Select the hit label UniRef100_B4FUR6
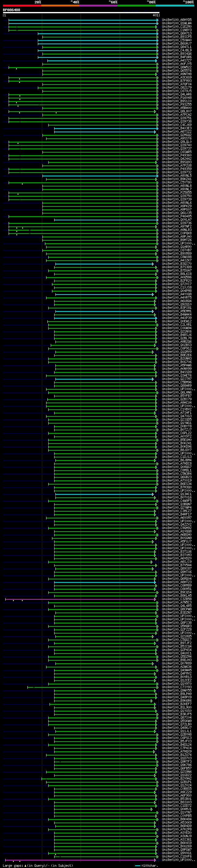The image size is (197, 868). point(177,57)
